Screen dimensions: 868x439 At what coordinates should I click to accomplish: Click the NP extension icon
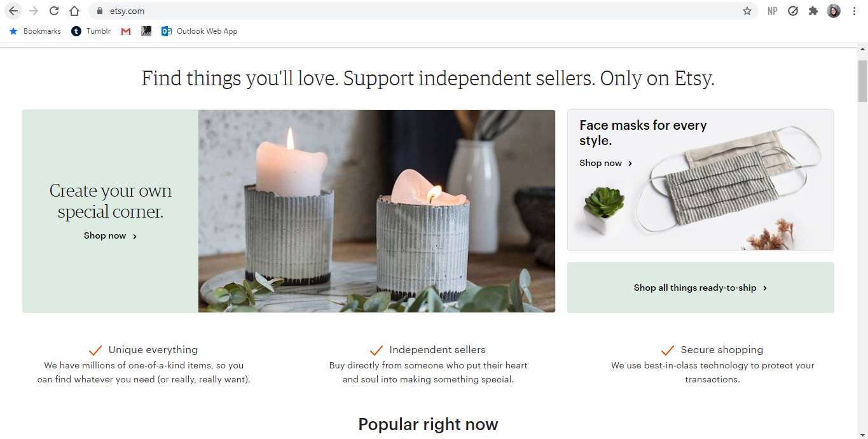(773, 11)
